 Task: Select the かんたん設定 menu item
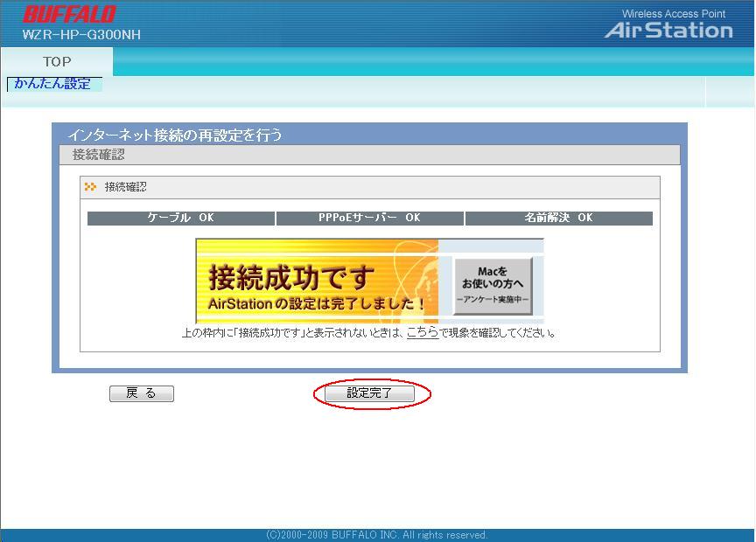pos(53,84)
